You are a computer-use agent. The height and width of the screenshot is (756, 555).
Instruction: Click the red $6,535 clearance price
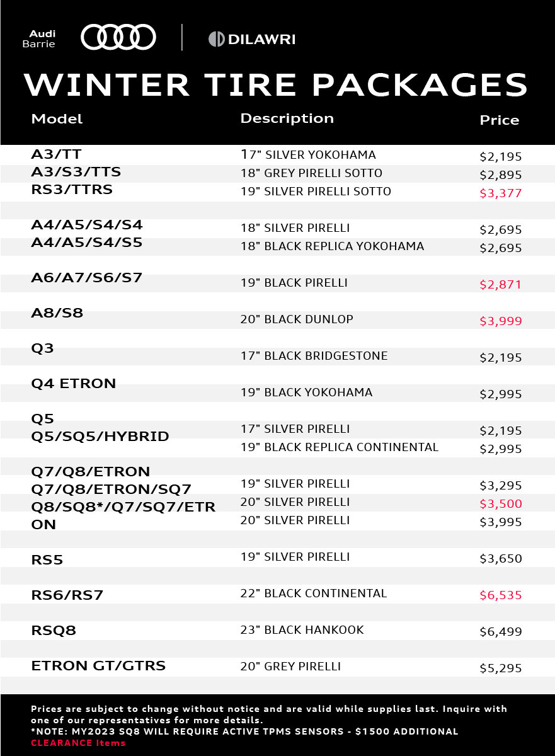[x=500, y=595]
